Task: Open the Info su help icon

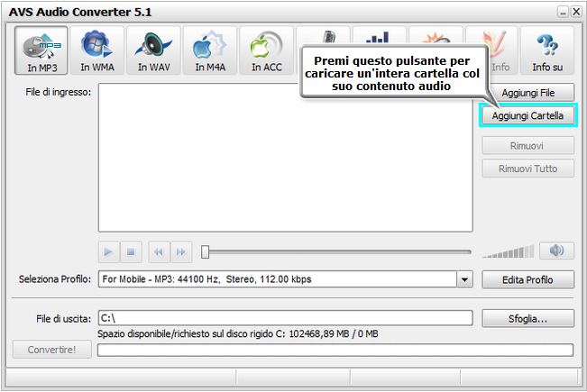Action: coord(547,50)
